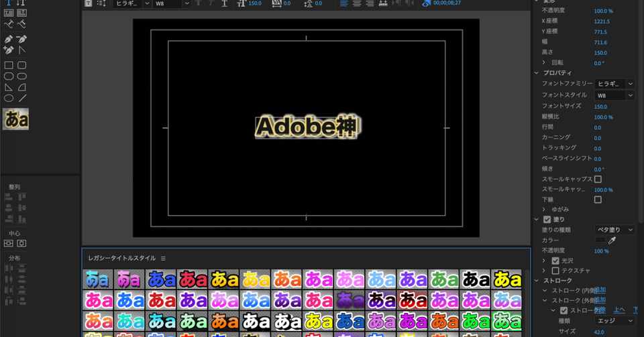The width and height of the screenshot is (644, 337).
Task: Enable the スモールキャップス checkbox
Action: pos(598,179)
